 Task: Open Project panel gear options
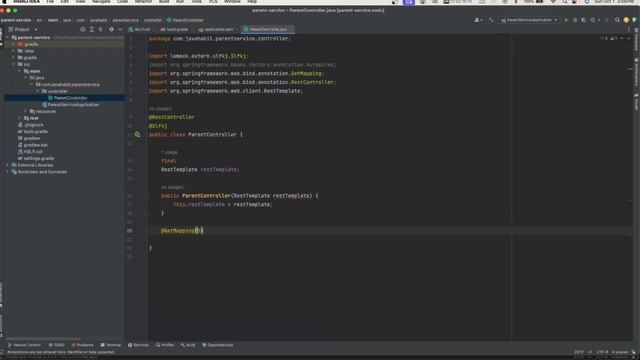coord(111,29)
